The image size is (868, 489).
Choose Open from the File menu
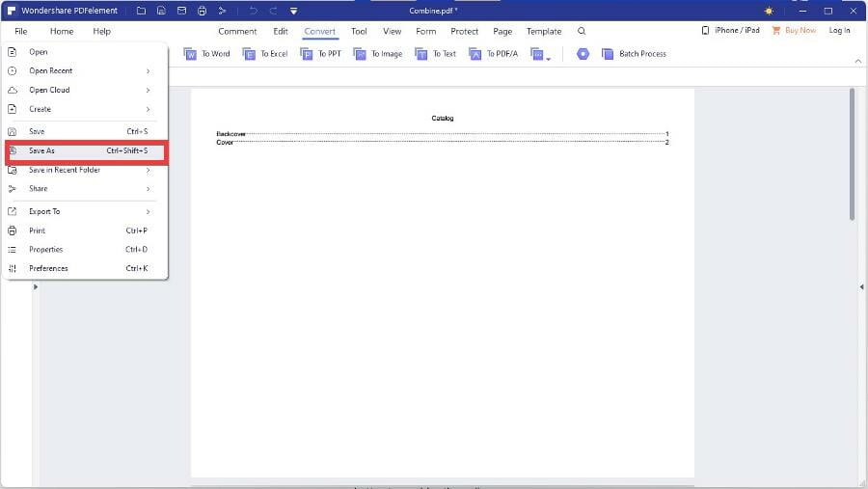pyautogui.click(x=85, y=51)
